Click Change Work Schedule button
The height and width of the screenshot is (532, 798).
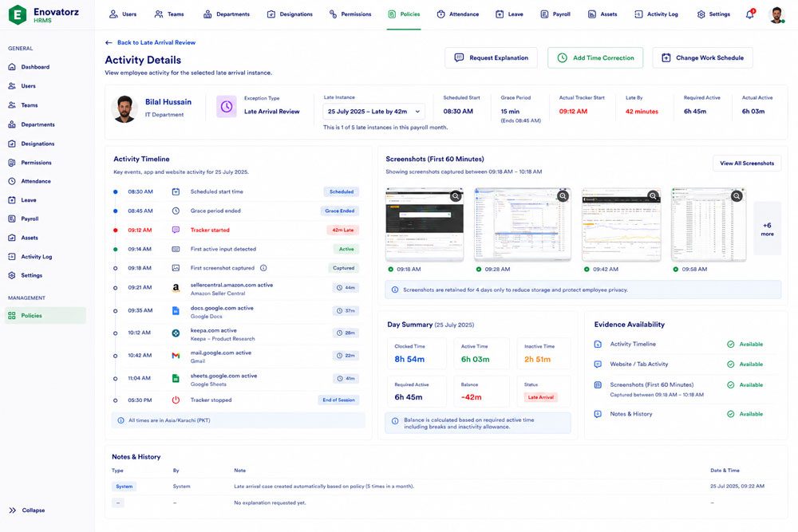[x=702, y=58]
